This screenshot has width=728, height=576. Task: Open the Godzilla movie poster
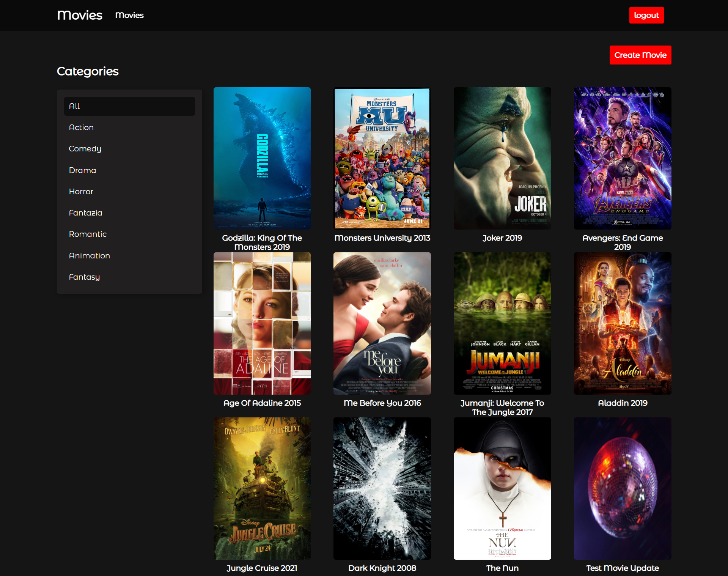(x=262, y=158)
